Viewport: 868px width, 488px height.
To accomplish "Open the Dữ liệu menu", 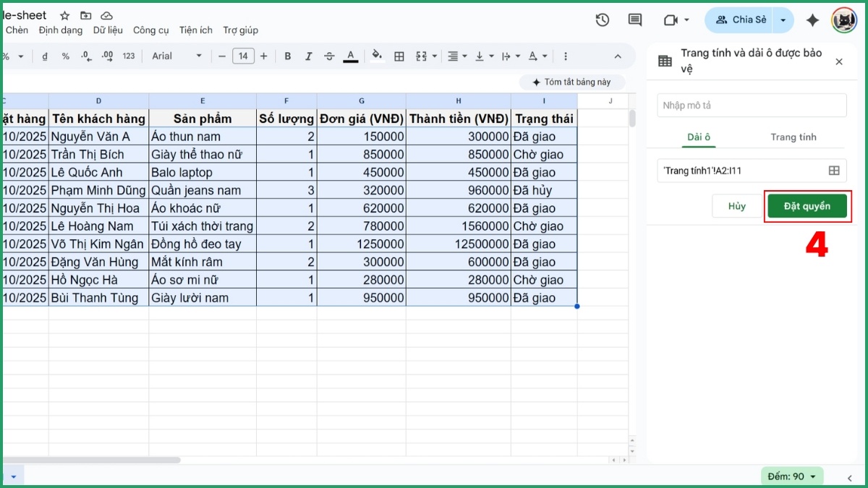I will coord(108,30).
